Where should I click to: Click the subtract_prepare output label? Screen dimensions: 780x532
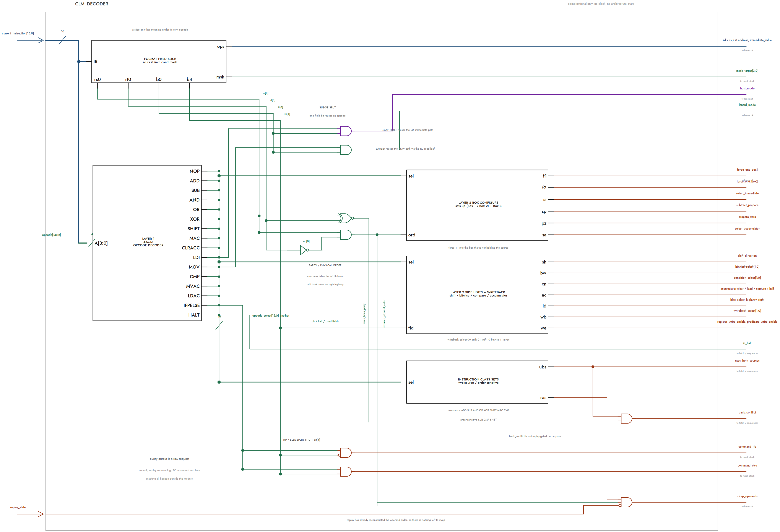(747, 205)
